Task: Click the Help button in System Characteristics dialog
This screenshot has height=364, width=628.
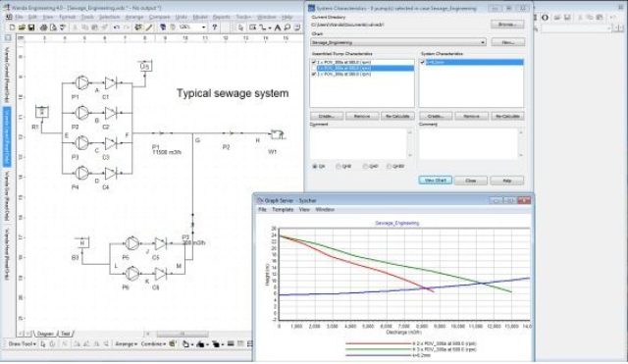Action: pyautogui.click(x=506, y=181)
